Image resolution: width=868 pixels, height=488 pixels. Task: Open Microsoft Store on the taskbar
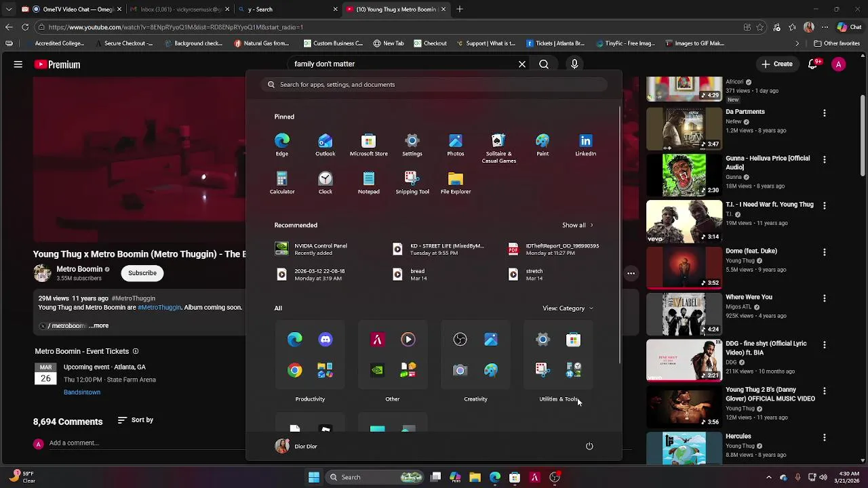coord(515,477)
